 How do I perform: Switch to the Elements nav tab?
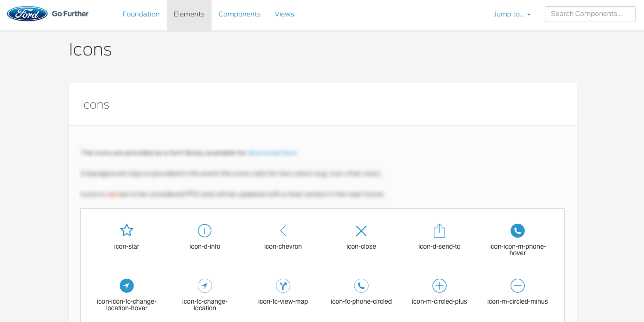click(x=189, y=14)
